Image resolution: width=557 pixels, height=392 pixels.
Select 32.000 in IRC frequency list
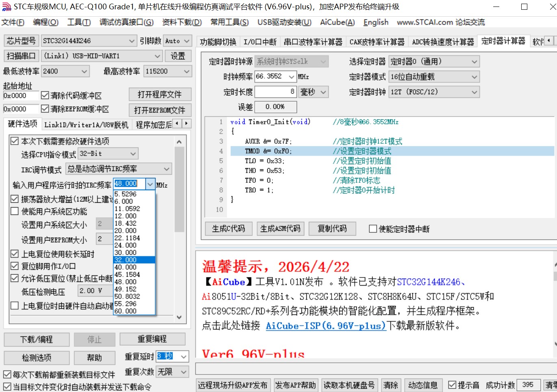tap(134, 260)
